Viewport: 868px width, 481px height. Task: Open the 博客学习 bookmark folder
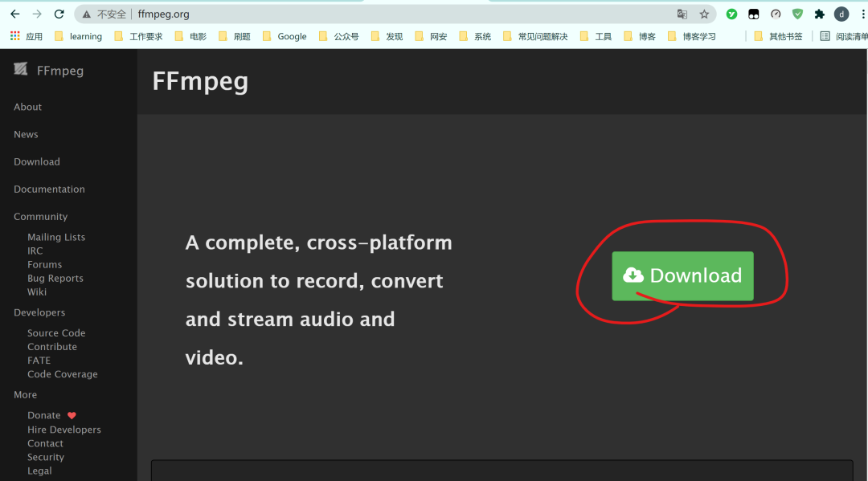tap(692, 36)
